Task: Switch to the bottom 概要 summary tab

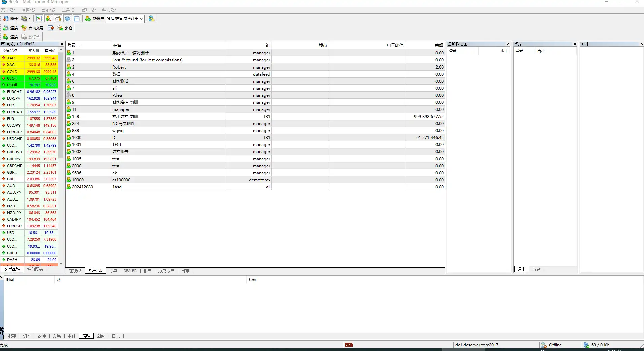Action: click(12, 336)
